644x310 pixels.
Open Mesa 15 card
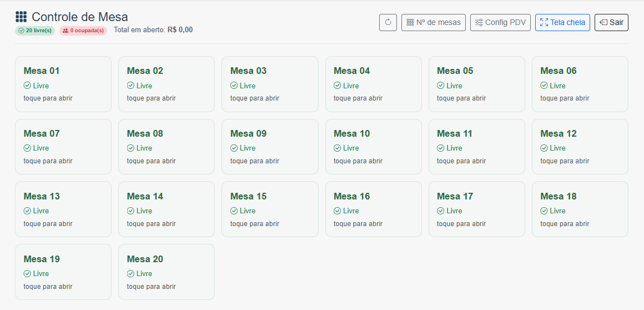pyautogui.click(x=270, y=209)
